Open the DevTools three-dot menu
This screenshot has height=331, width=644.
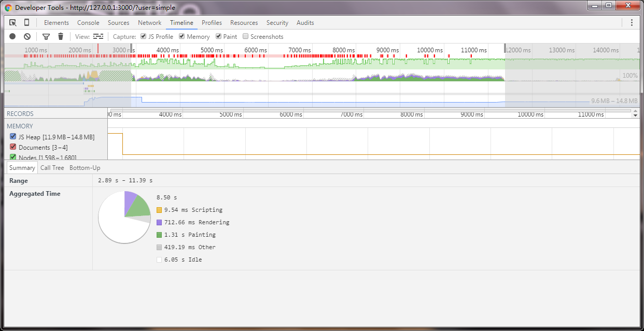(x=632, y=23)
